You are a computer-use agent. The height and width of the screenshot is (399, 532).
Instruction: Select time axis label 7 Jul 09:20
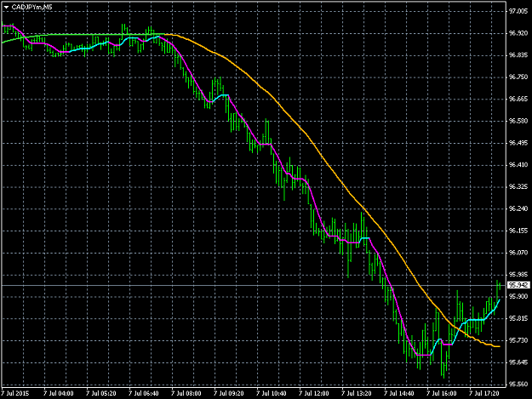(x=229, y=394)
